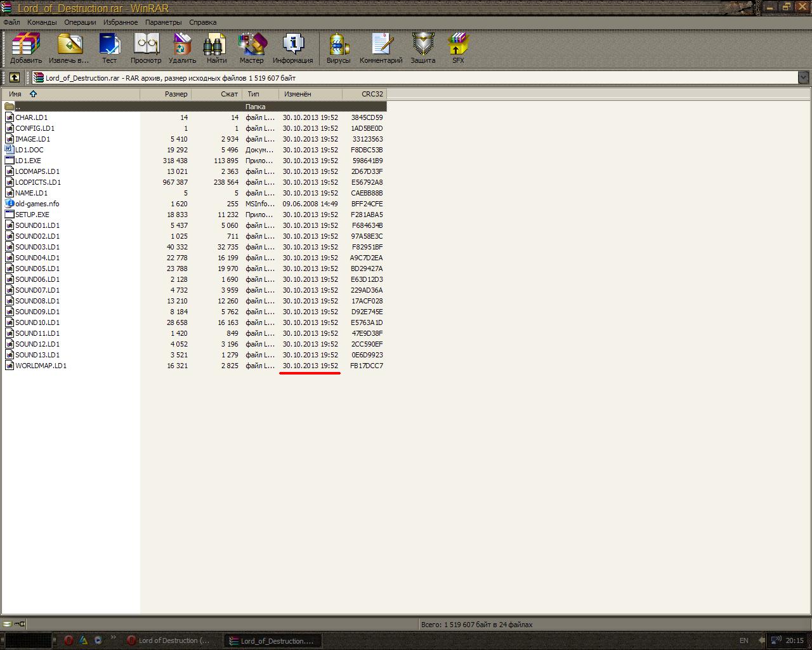Image resolution: width=812 pixels, height=650 pixels.
Task: Click the status bar total 'Всего: 1 519 607 байт'
Action: (x=477, y=625)
